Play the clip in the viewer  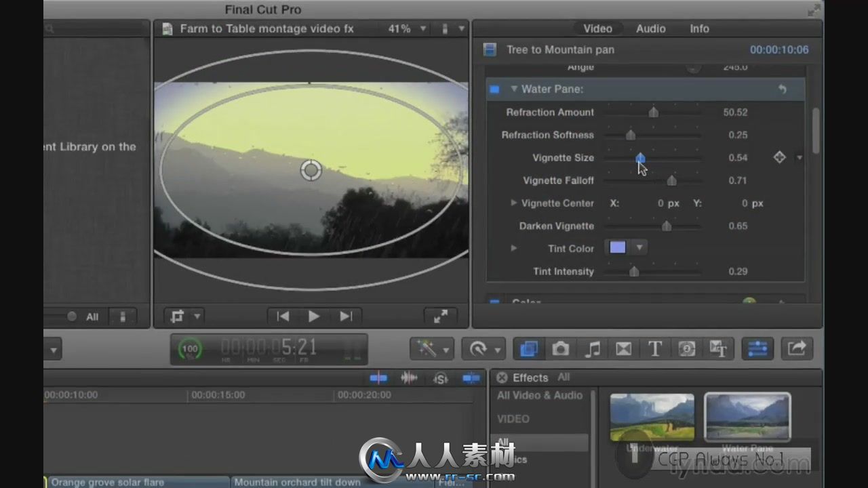[x=313, y=317]
